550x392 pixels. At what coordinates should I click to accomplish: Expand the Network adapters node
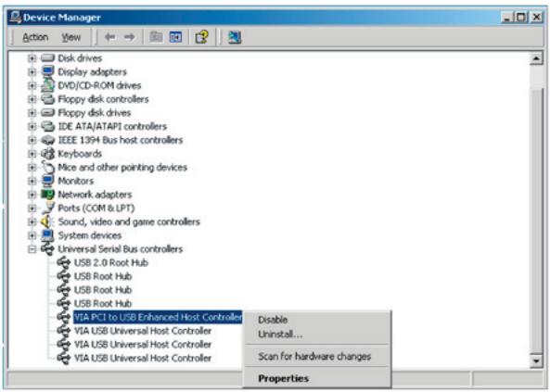(32, 195)
